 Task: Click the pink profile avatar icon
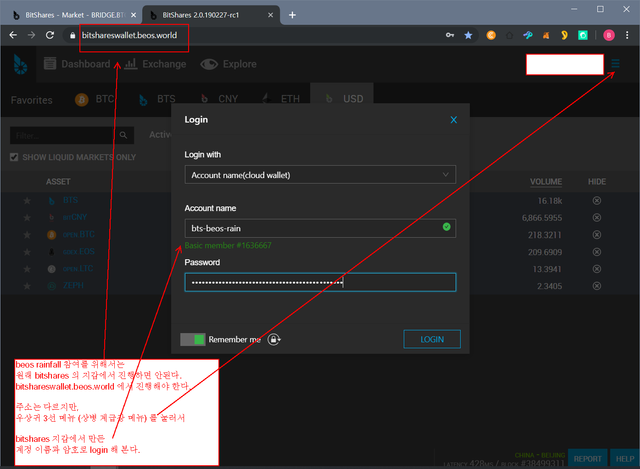click(609, 36)
